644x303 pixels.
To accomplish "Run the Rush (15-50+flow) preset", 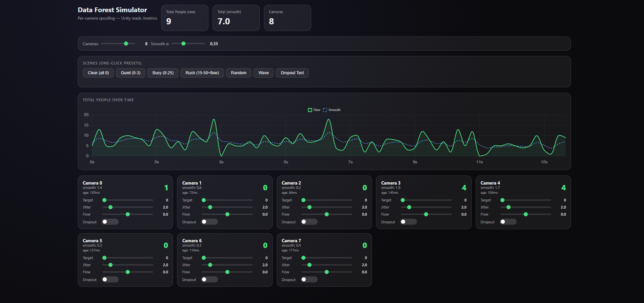I will [202, 73].
